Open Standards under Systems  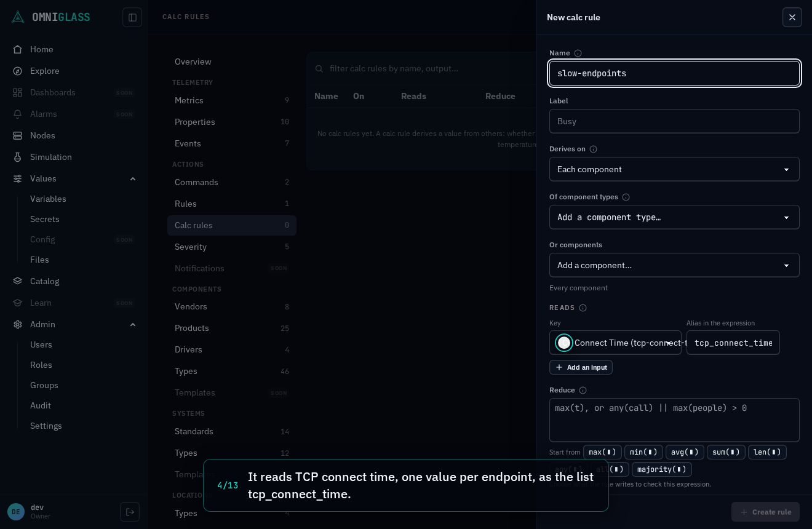tap(231, 431)
